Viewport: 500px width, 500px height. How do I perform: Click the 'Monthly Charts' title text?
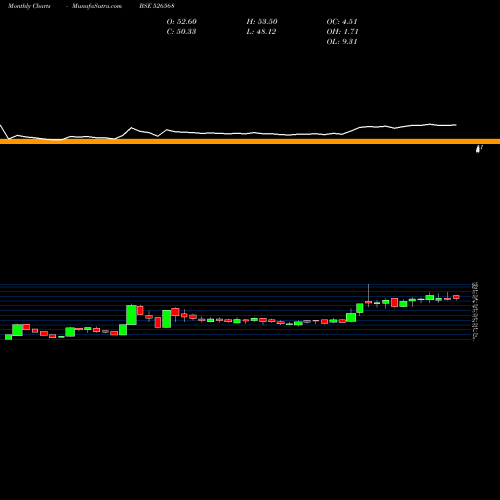pyautogui.click(x=29, y=6)
